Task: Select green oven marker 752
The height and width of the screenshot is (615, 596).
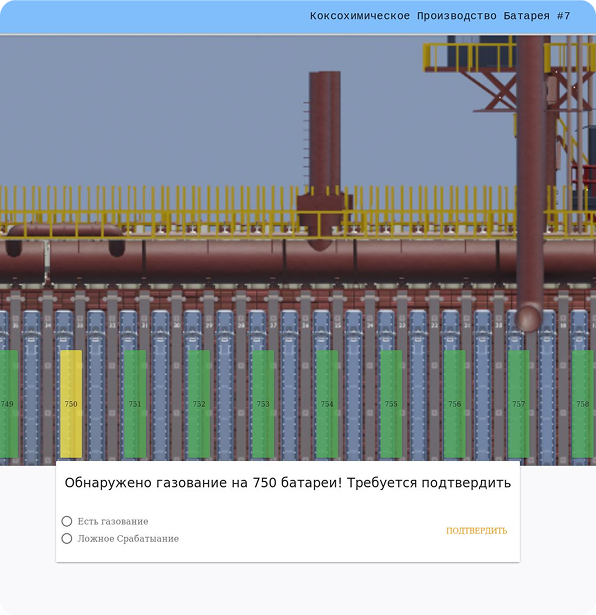Action: tap(199, 404)
